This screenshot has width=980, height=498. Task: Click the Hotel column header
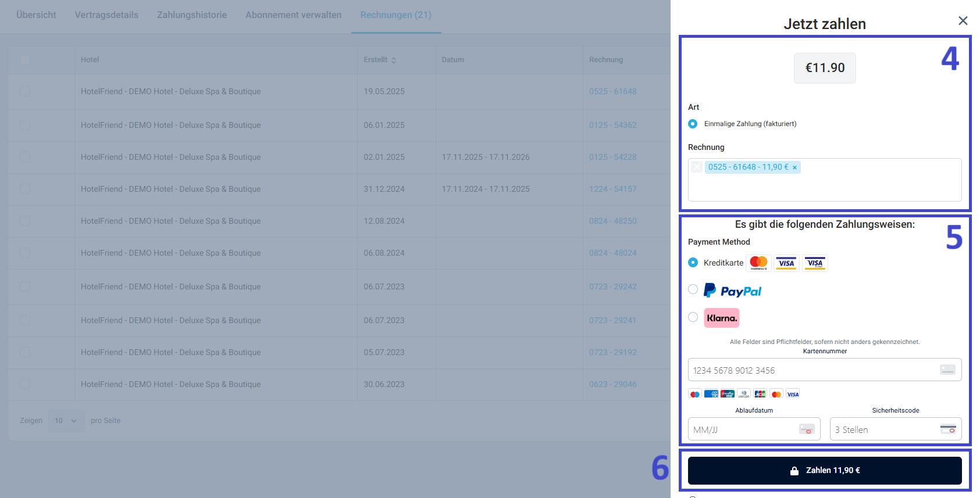(90, 60)
